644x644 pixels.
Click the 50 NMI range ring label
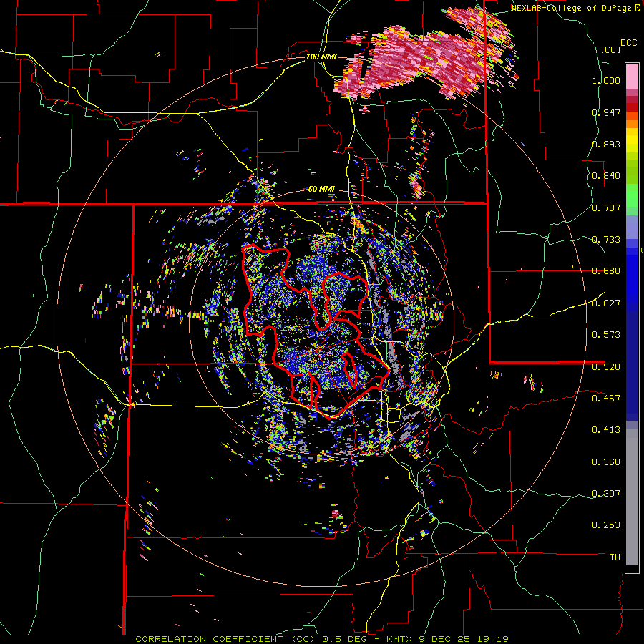click(x=321, y=189)
